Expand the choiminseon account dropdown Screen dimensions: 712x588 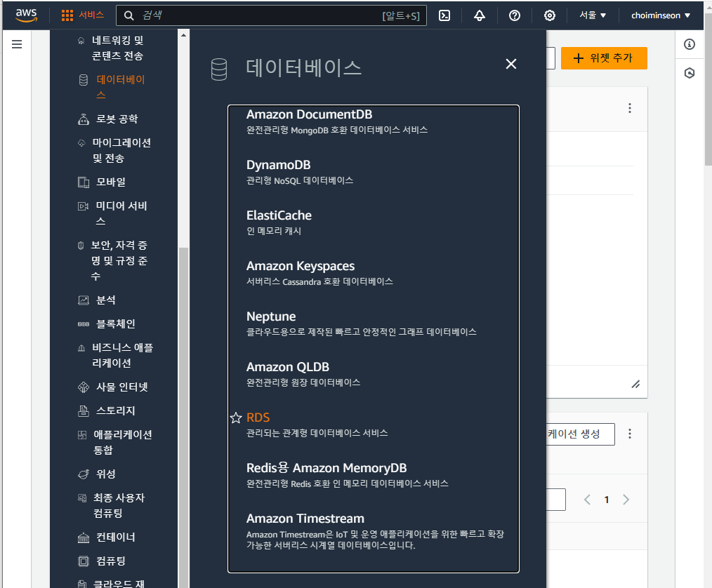pos(661,15)
